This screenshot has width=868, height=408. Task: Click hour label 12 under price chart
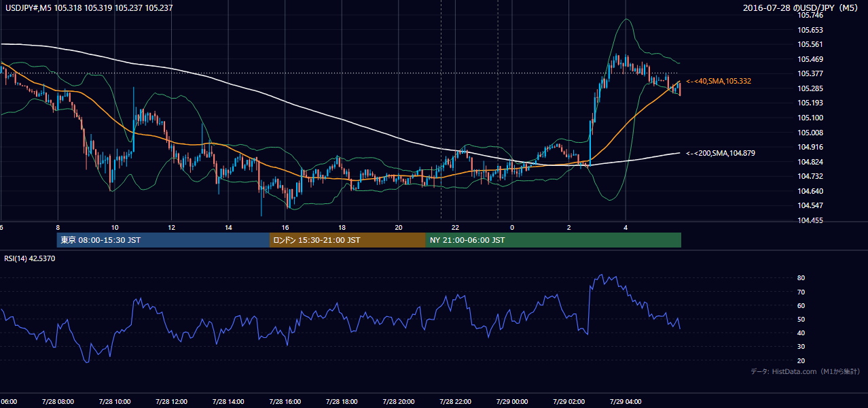[172, 228]
